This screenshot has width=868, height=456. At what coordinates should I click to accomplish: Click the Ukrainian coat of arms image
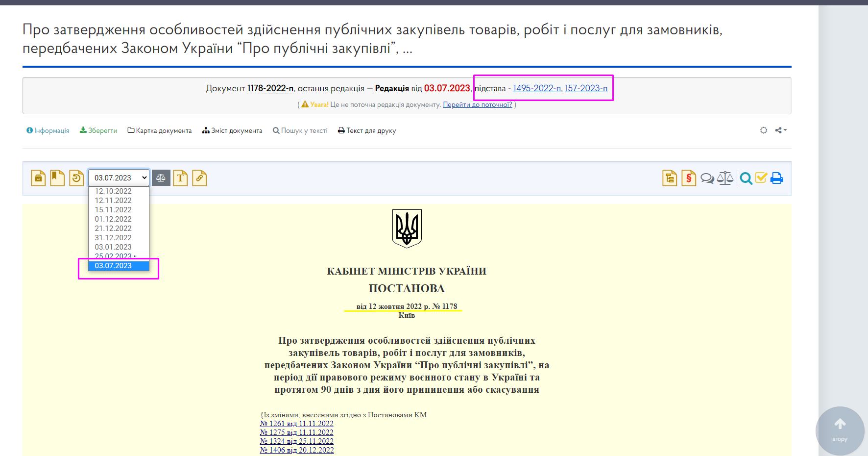click(407, 228)
